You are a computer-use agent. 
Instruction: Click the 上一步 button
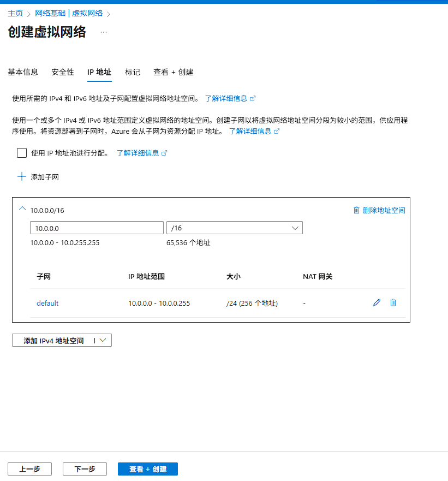click(29, 468)
